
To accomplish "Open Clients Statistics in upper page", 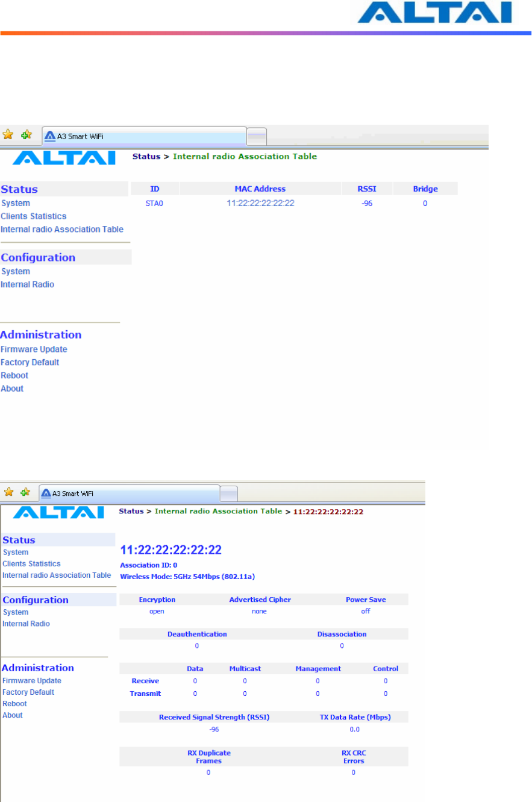I will (x=34, y=216).
